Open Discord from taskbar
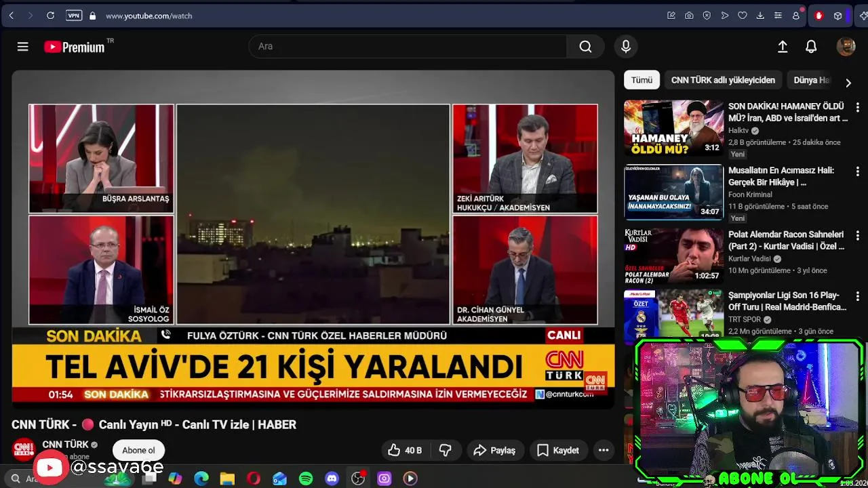868x488 pixels. pyautogui.click(x=332, y=479)
